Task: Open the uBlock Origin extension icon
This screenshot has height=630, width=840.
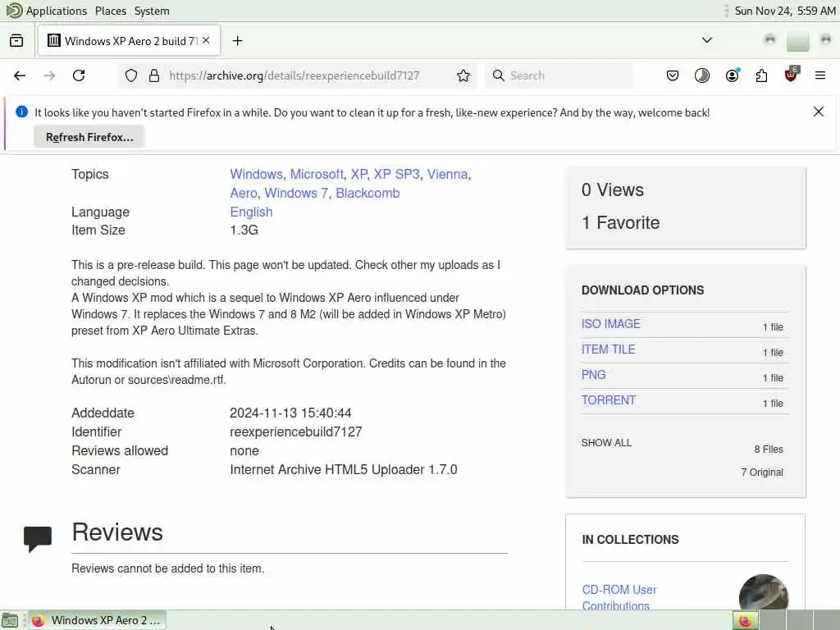Action: point(792,75)
